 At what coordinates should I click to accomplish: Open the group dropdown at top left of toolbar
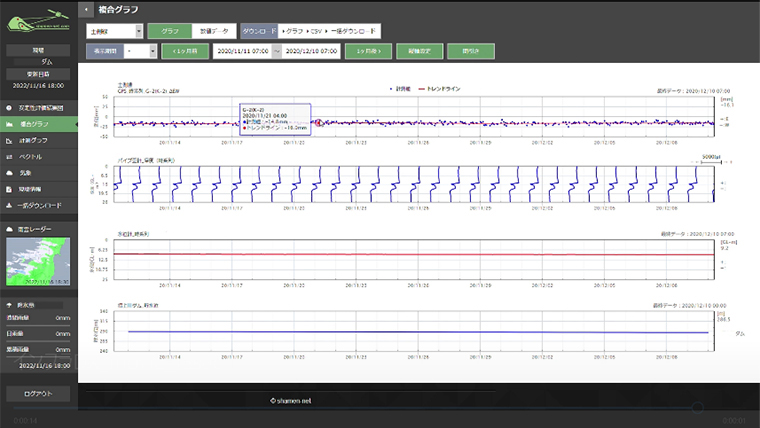click(x=114, y=31)
